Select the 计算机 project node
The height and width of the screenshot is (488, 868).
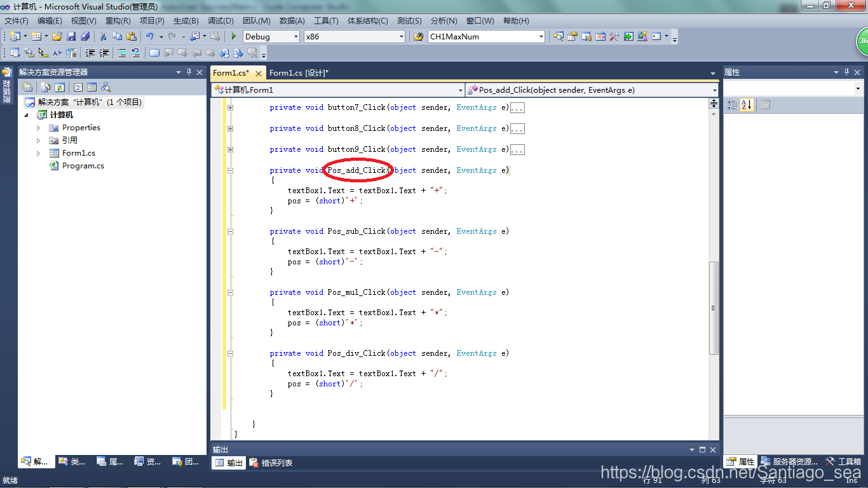coord(55,115)
